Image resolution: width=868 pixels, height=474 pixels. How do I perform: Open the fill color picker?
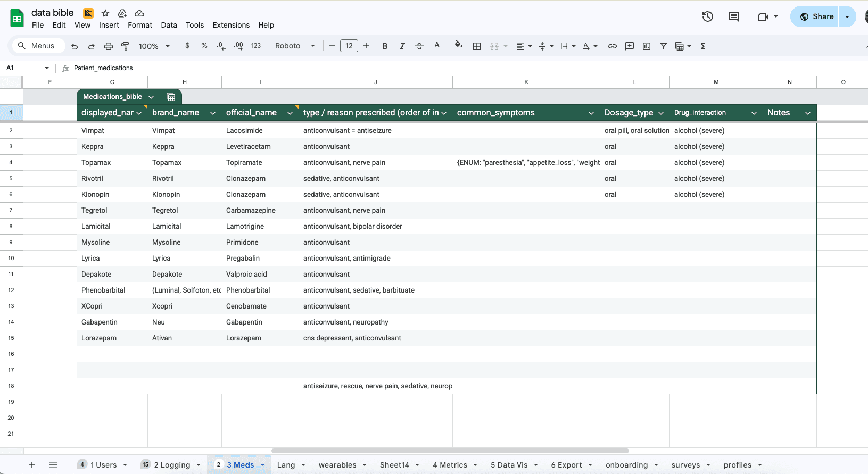pyautogui.click(x=459, y=46)
